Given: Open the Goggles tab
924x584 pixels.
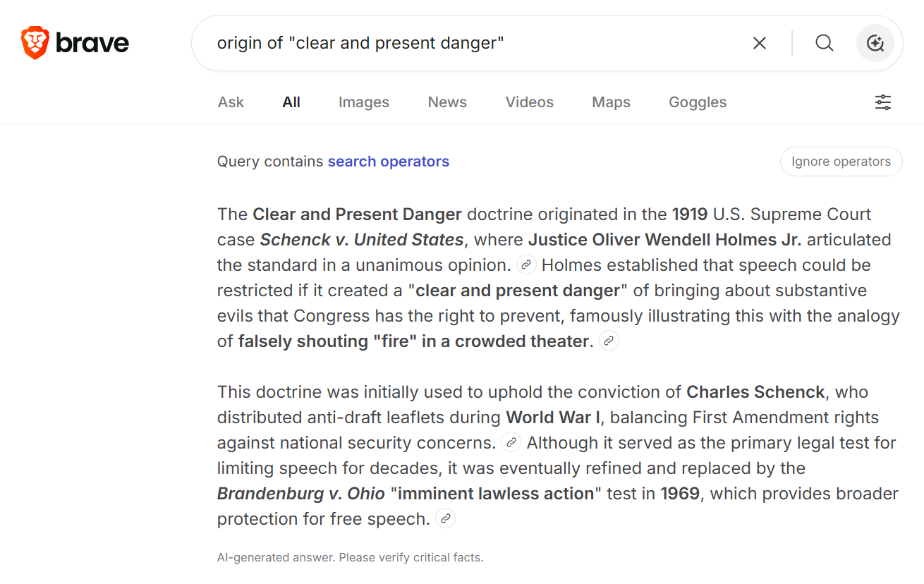Looking at the screenshot, I should point(698,102).
